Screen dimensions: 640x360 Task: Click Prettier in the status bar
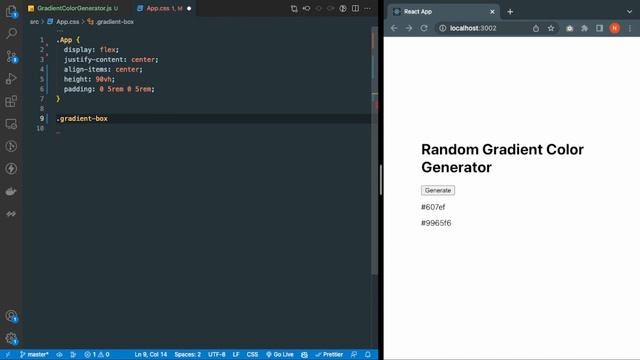click(329, 354)
